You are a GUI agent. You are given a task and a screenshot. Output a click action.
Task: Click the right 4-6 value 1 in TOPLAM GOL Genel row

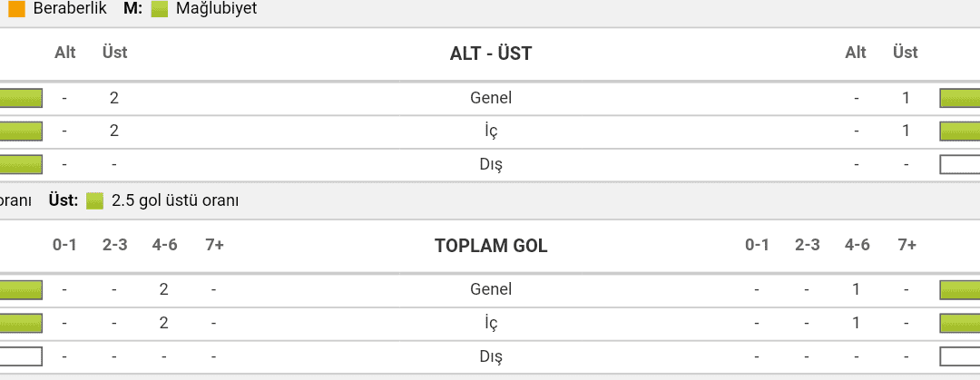(x=856, y=289)
